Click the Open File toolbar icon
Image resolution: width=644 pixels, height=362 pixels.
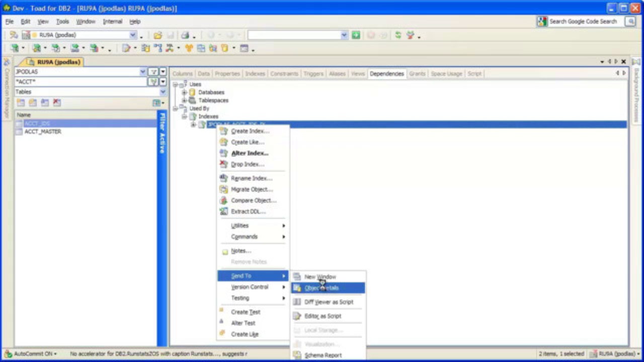tap(158, 35)
